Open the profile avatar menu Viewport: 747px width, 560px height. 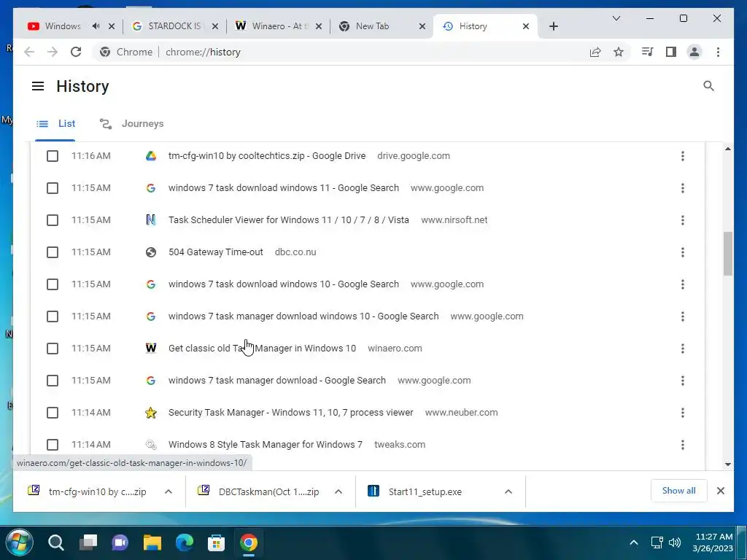pyautogui.click(x=694, y=52)
